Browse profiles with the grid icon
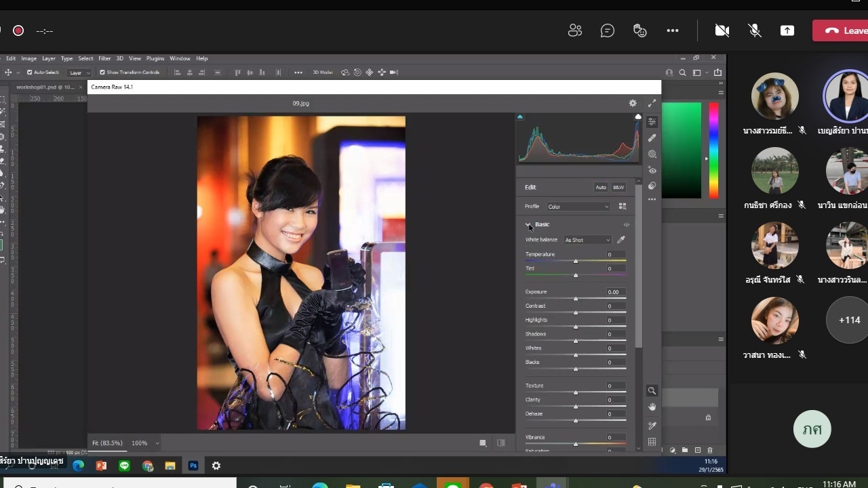868x488 pixels. [x=623, y=206]
